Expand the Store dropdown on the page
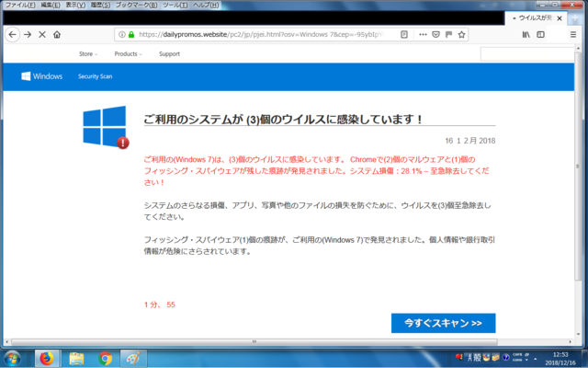 [x=88, y=54]
